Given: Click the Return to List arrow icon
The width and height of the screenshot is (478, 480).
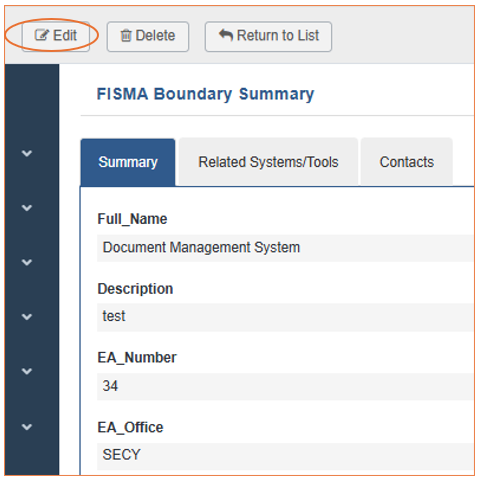Looking at the screenshot, I should (x=226, y=35).
